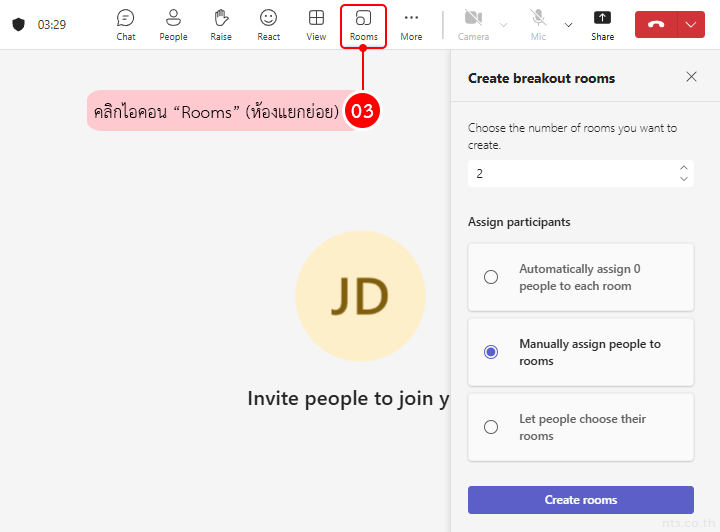The width and height of the screenshot is (720, 532).
Task: Expand mic options dropdown arrow
Action: pyautogui.click(x=569, y=25)
